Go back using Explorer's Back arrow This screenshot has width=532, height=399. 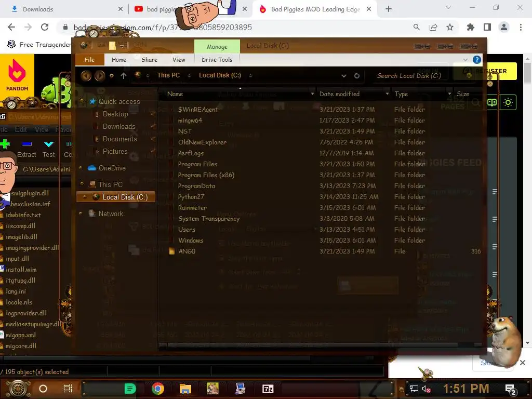[86, 75]
